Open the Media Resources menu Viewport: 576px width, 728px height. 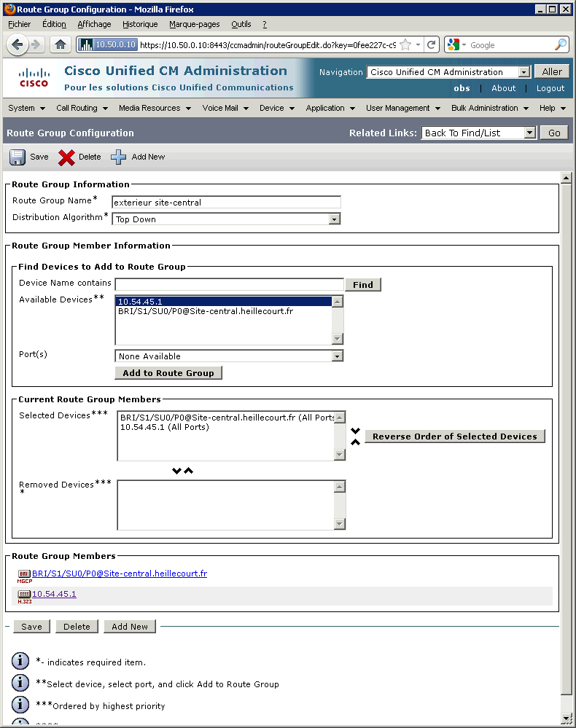155,108
